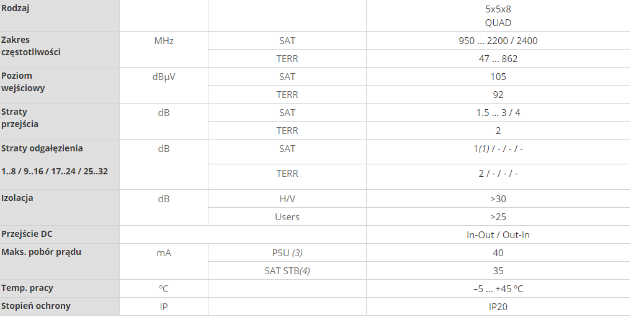Viewport: 644px width, 330px height.
Task: Click the "Rodzaj" row header
Action: [x=16, y=9]
